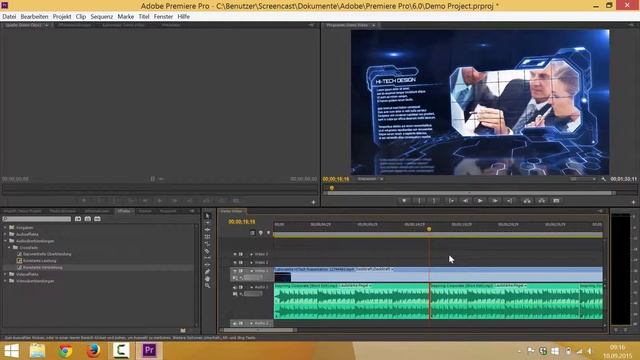Select Exponentielle Überblendung transition
The image size is (640, 360).
(x=47, y=254)
